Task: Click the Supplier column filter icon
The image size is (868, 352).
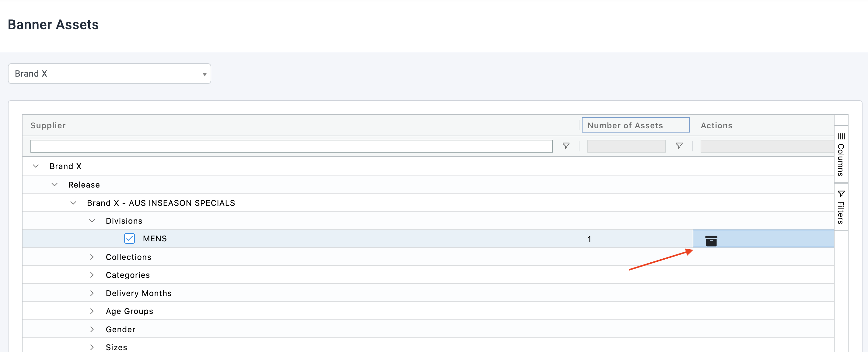Action: coord(566,146)
